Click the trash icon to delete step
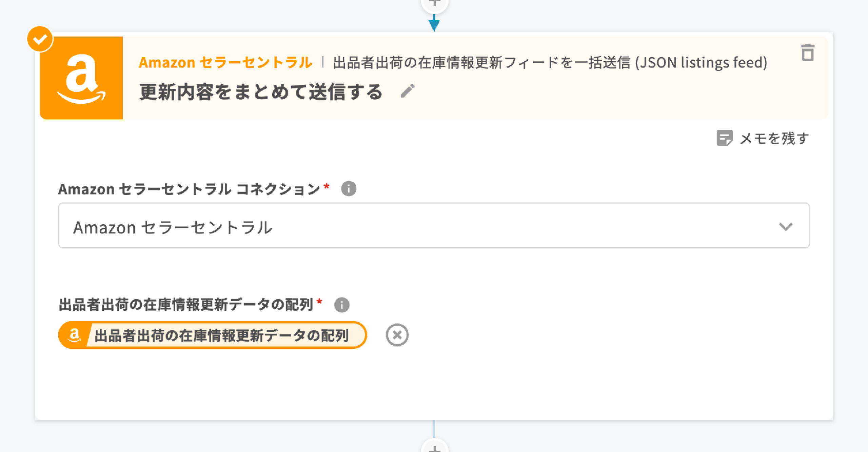This screenshot has width=868, height=452. click(807, 53)
